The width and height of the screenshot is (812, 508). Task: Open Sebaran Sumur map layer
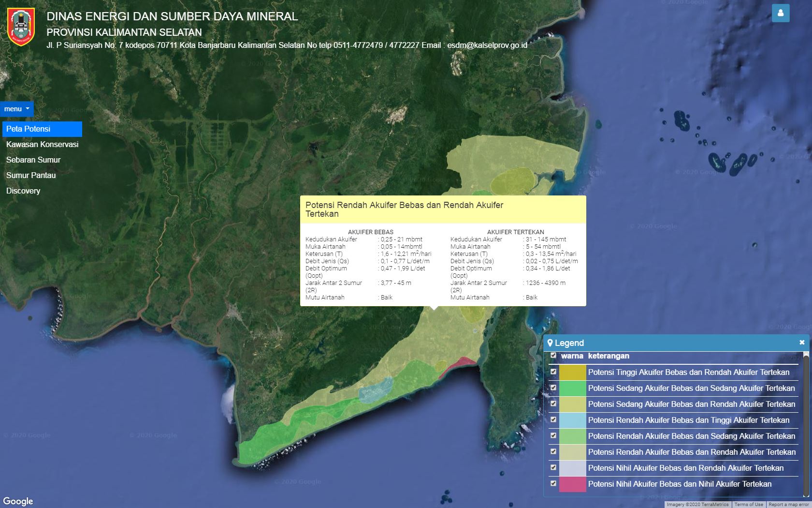(x=33, y=160)
